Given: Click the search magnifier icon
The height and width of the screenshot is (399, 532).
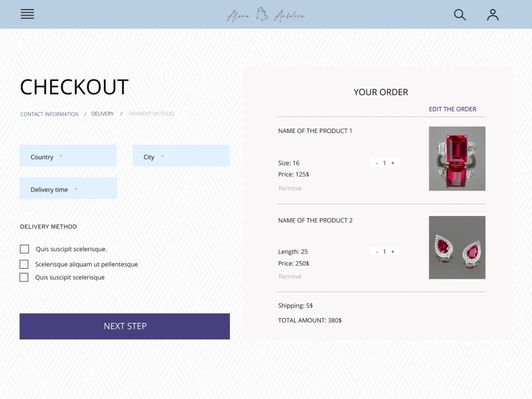Looking at the screenshot, I should (460, 14).
